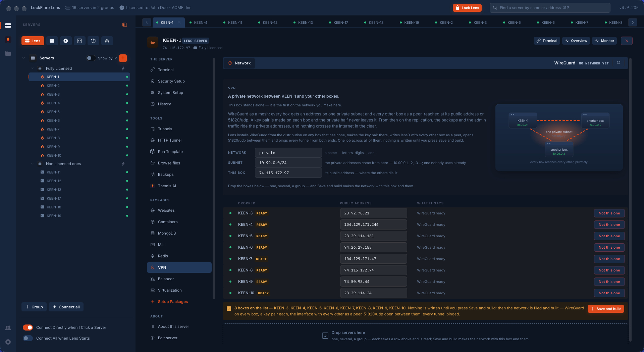The height and width of the screenshot is (352, 644).
Task: Click the Drop servers here zone
Action: coord(425,334)
